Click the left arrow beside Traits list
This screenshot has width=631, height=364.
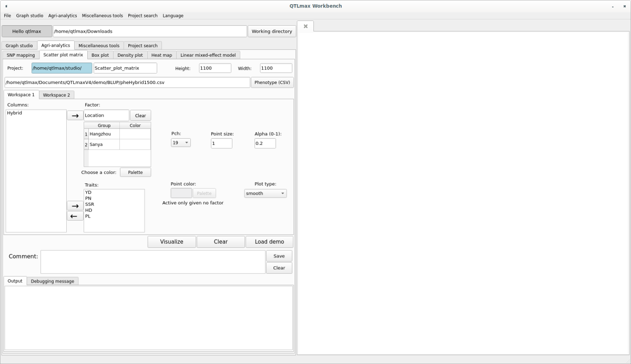pyautogui.click(x=75, y=216)
